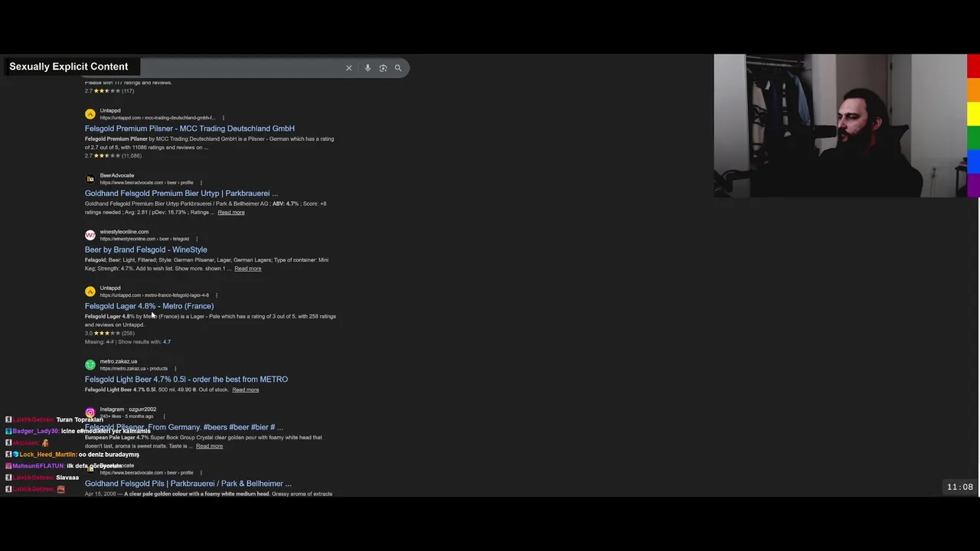Click the untappd.com metro-france-felsgold-lager URL text
The width and height of the screenshot is (980, 551).
154,295
